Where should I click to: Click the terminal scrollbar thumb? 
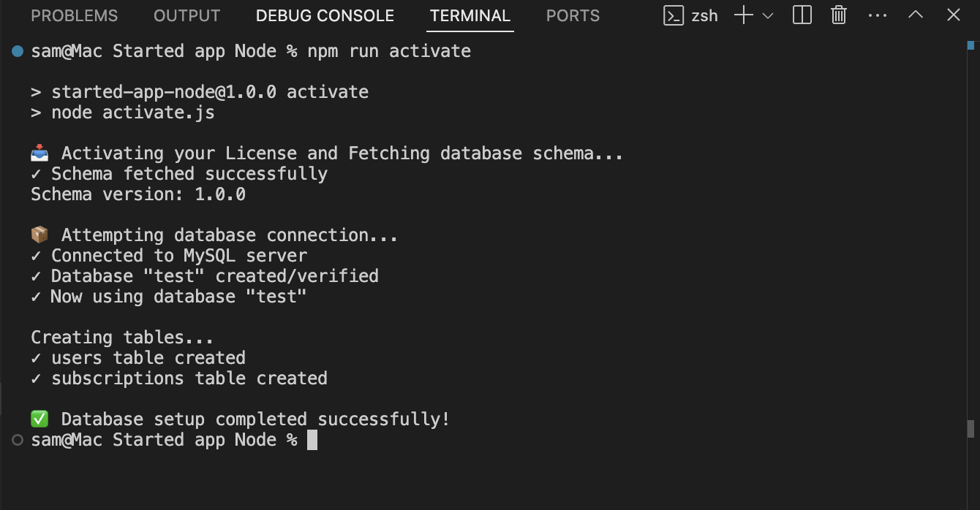point(971,428)
